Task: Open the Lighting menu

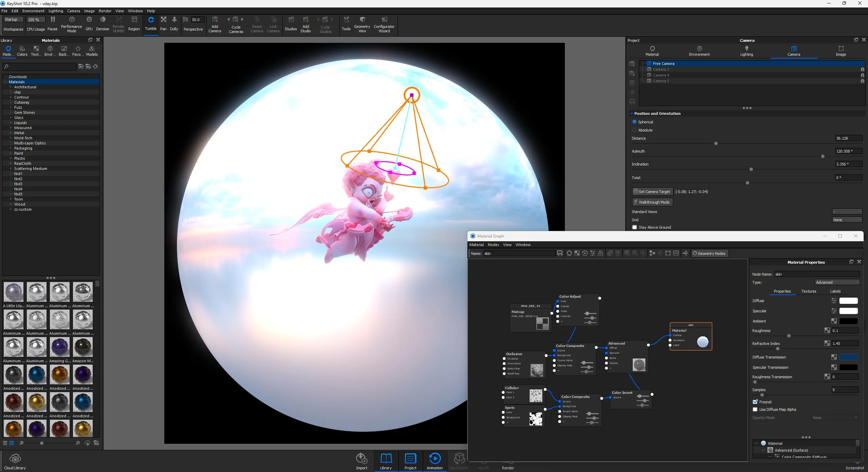Action: click(56, 11)
